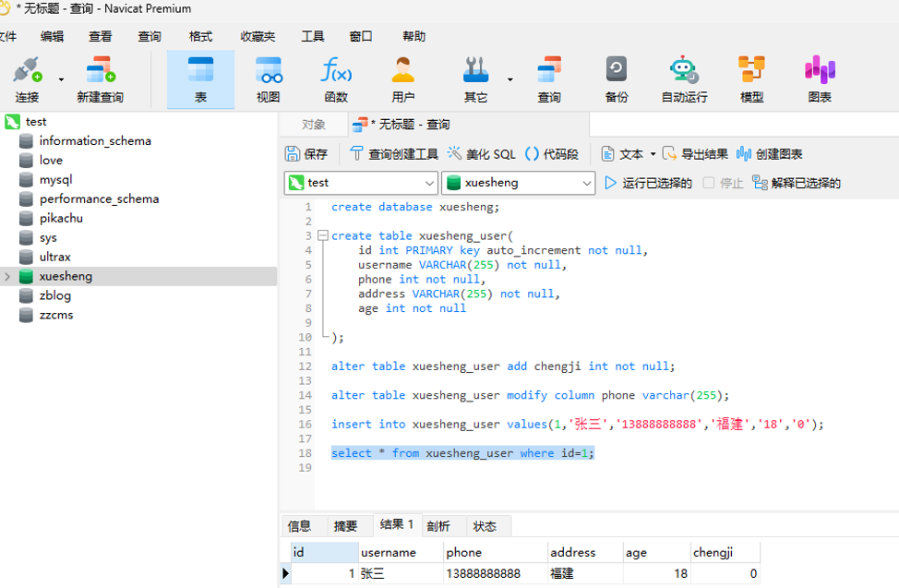Open the 图表 (Chart) toolbar icon
This screenshot has width=899, height=588.
tap(819, 78)
